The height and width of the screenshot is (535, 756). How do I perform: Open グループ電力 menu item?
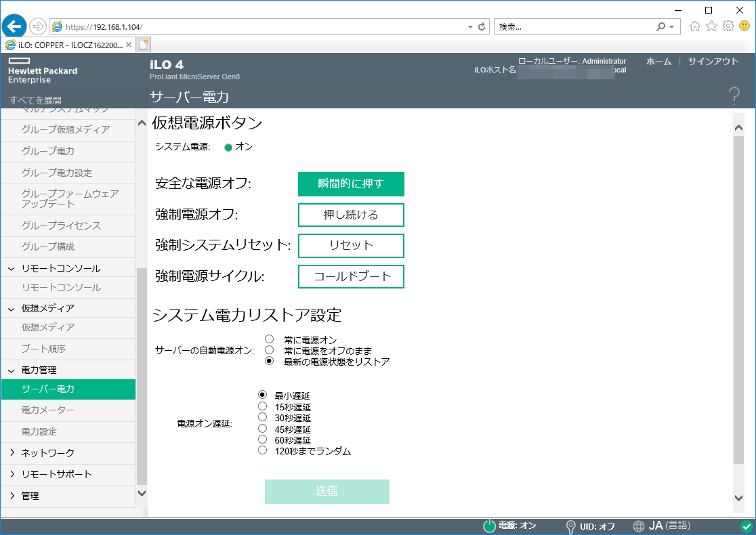click(x=68, y=151)
